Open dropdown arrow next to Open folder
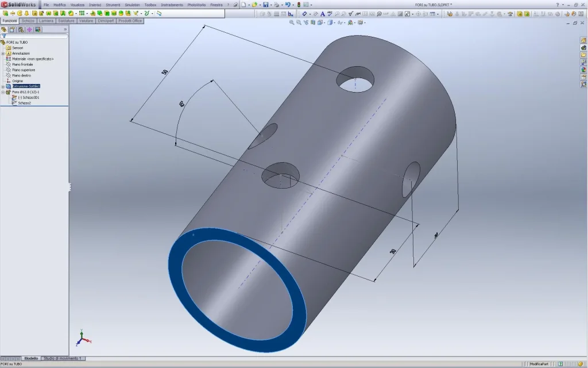Image resolution: width=588 pixels, height=368 pixels. (260, 5)
